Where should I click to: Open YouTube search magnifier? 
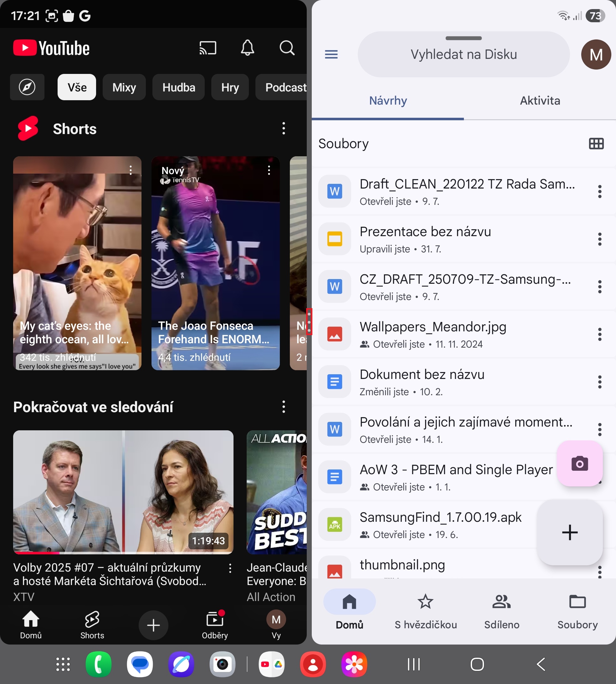(287, 48)
